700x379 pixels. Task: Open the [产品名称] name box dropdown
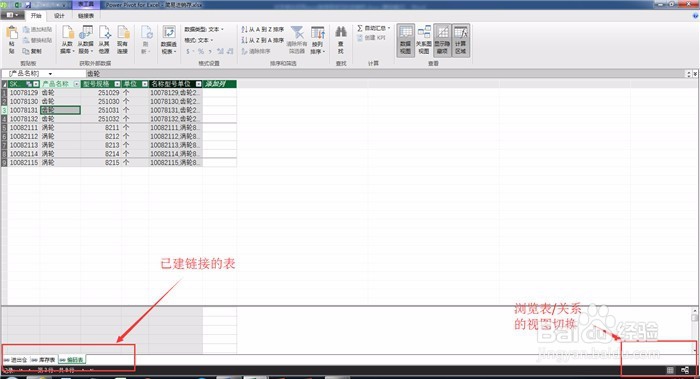tap(50, 74)
